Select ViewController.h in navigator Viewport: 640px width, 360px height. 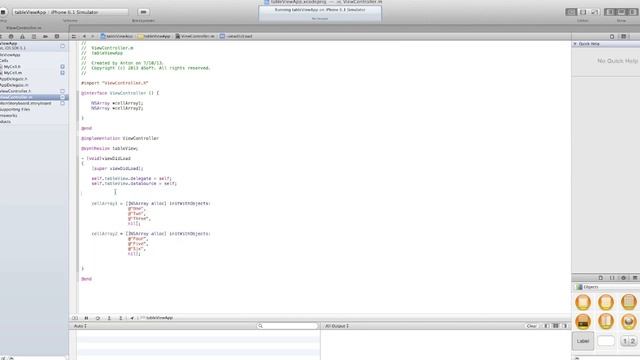click(16, 91)
